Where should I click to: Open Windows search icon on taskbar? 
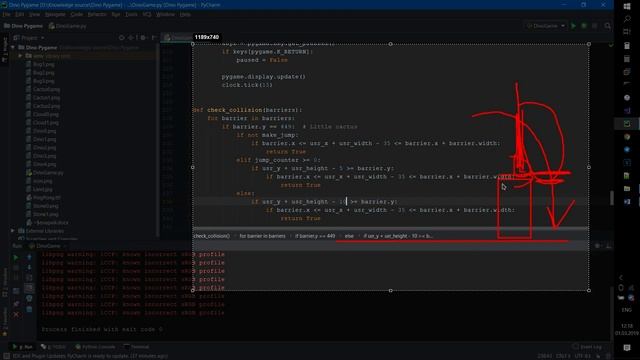(627, 19)
